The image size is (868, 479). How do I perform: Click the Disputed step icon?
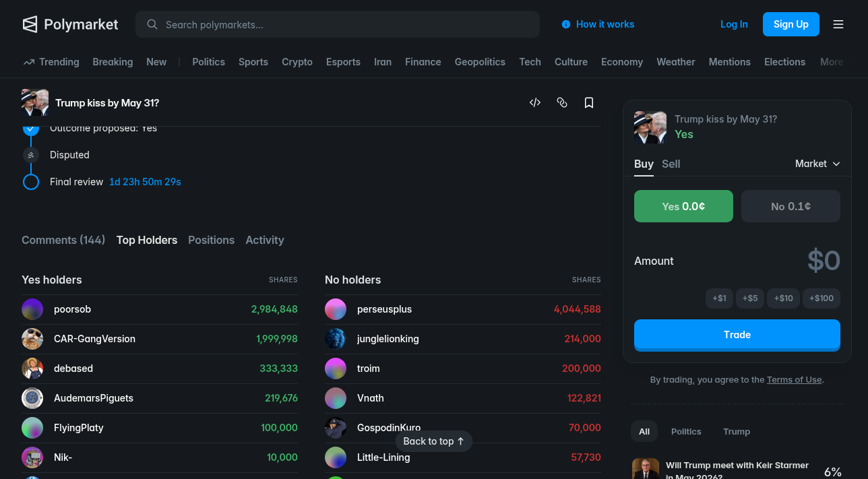pyautogui.click(x=31, y=155)
